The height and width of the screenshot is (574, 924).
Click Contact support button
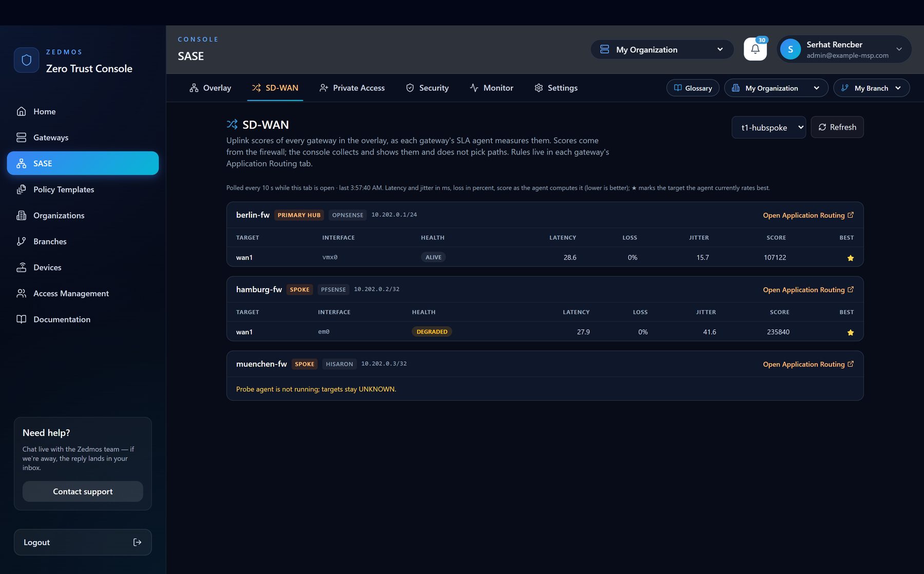[83, 491]
